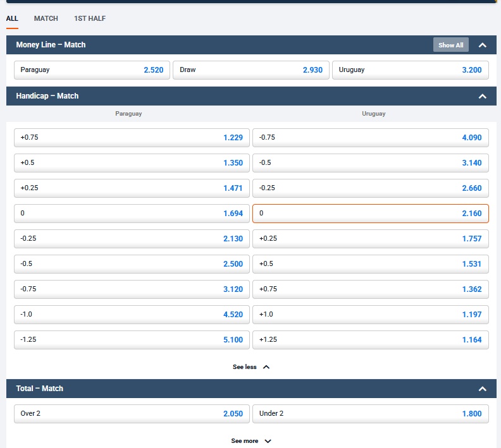Viewport: 501px width, 448px height.
Task: Open the 1ST HALF tab
Action: tap(90, 18)
